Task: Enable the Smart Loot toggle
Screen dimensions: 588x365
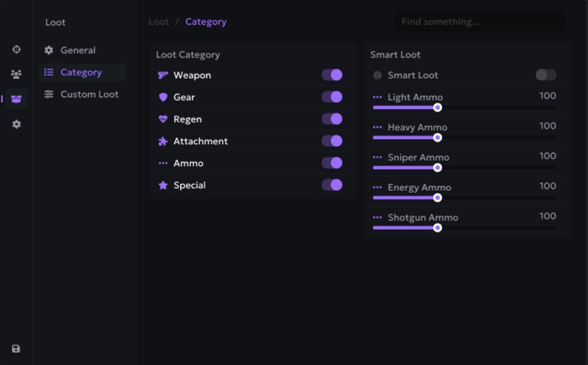Action: 546,75
